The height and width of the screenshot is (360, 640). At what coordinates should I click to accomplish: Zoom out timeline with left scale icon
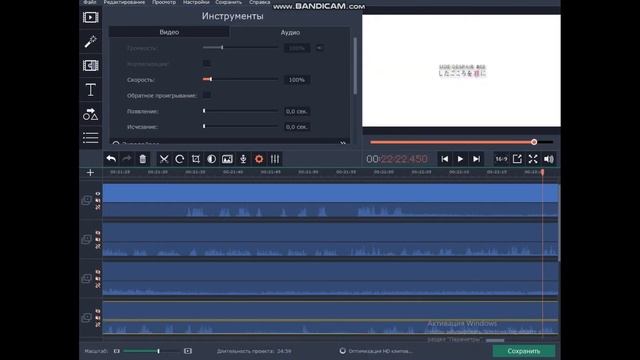click(x=117, y=351)
